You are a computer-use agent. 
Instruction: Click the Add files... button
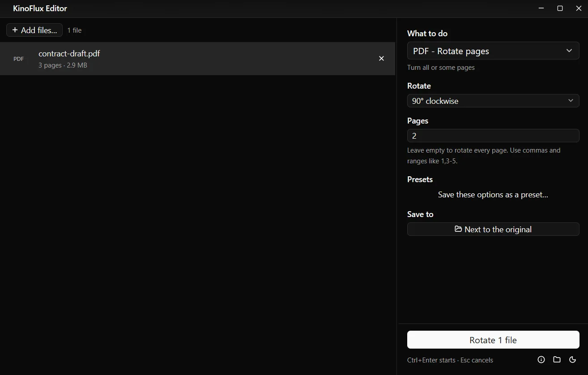(34, 30)
